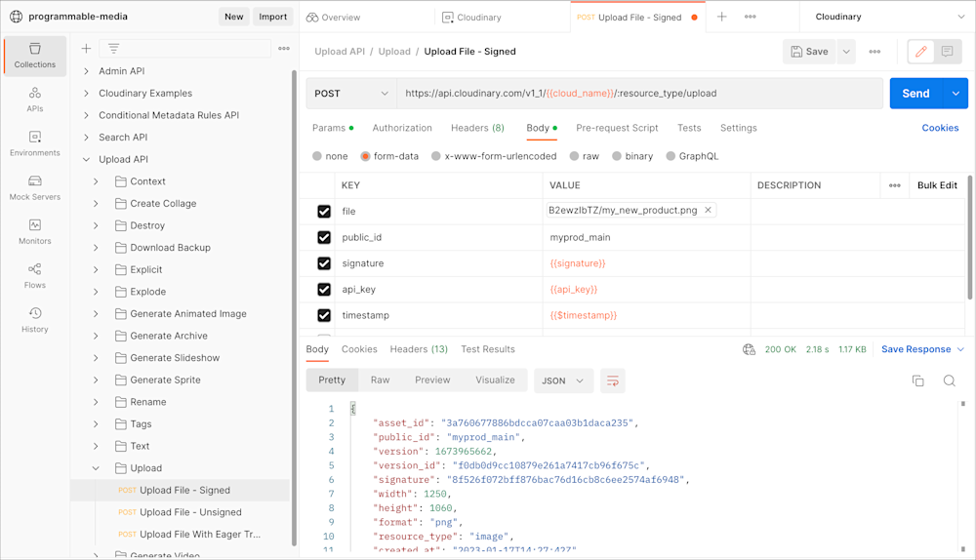Uncheck the file row checkbox

[x=324, y=212]
